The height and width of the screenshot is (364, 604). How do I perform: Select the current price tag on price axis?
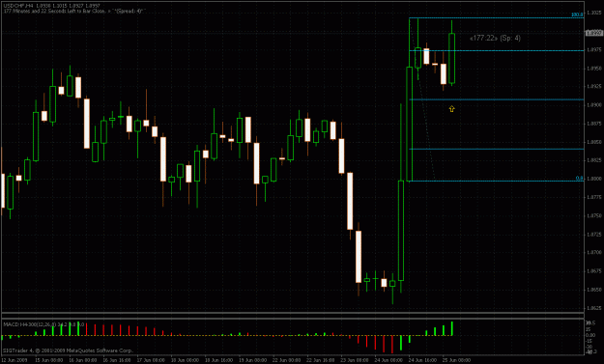coord(594,33)
